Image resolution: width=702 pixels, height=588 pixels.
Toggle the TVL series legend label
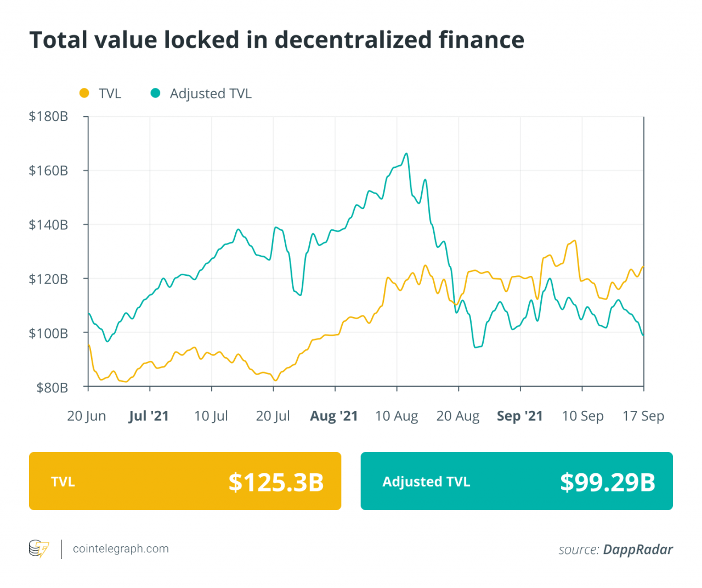[110, 94]
